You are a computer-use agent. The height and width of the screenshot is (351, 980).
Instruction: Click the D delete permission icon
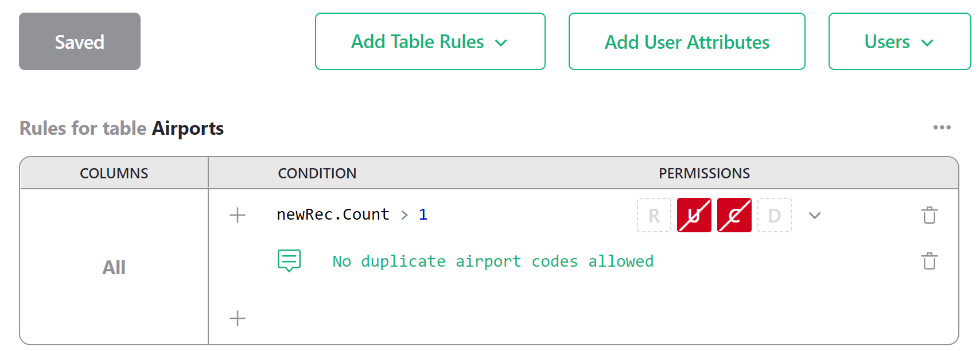click(x=774, y=215)
